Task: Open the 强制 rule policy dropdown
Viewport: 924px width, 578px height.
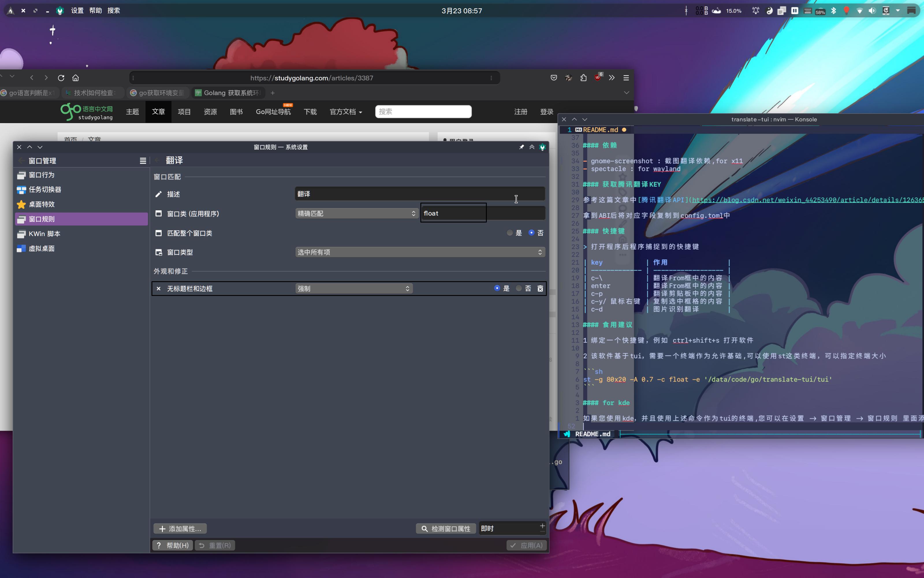Action: 353,289
